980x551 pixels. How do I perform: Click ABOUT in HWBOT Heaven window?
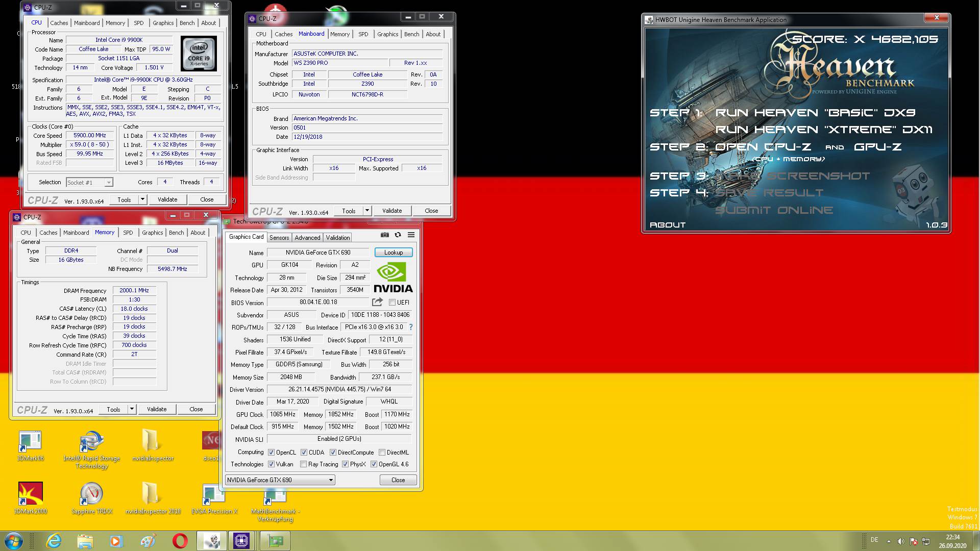tap(668, 225)
